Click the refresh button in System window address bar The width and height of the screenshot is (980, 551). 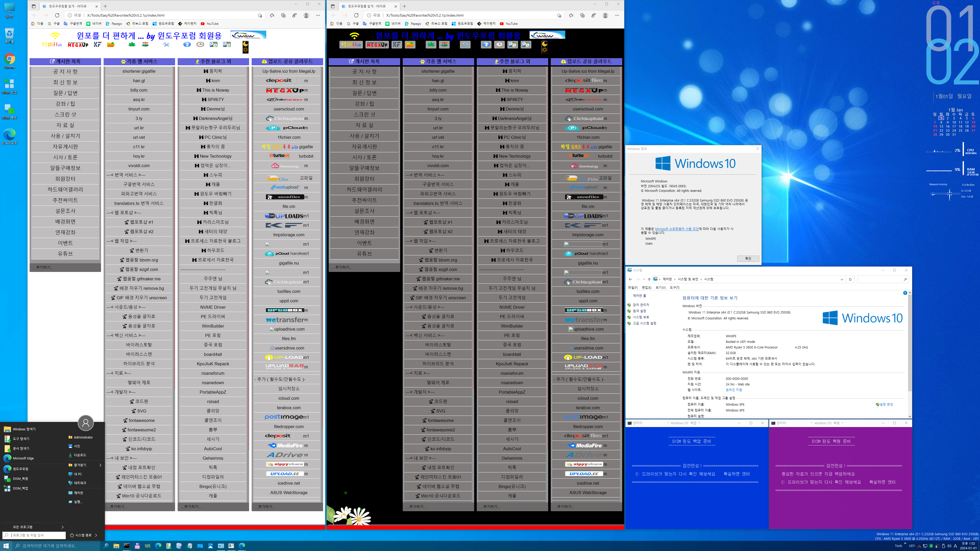click(850, 280)
